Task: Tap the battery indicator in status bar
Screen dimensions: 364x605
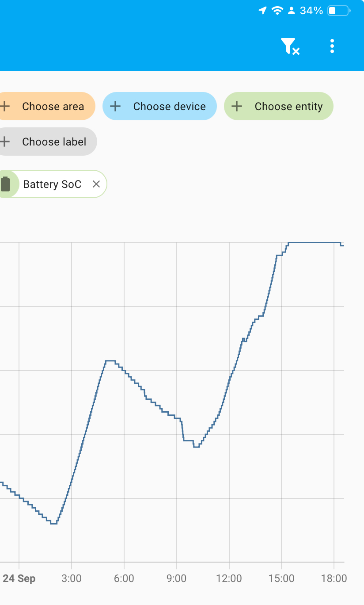Action: (x=338, y=11)
